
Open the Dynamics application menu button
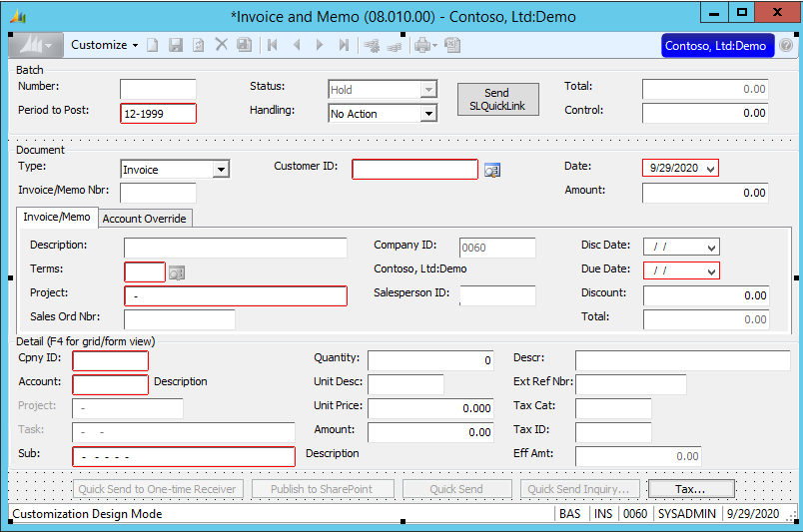point(36,45)
